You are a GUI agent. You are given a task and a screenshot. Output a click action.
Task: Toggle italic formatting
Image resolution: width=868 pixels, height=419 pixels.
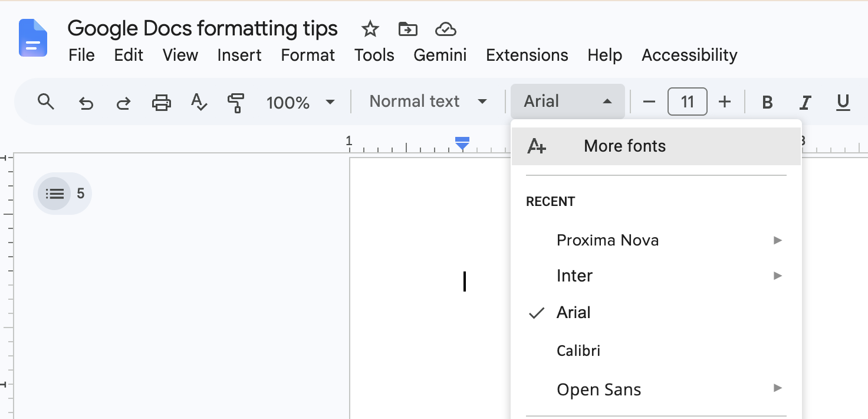(805, 102)
